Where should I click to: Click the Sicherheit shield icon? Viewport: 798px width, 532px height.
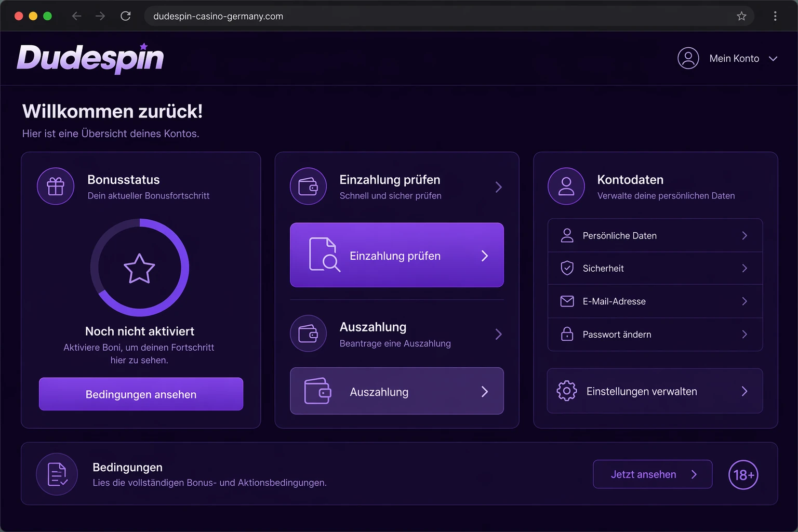[x=567, y=268]
